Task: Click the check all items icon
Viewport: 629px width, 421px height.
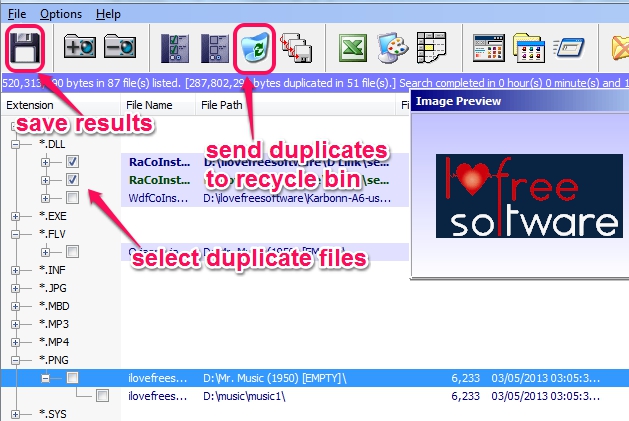Action: 174,48
